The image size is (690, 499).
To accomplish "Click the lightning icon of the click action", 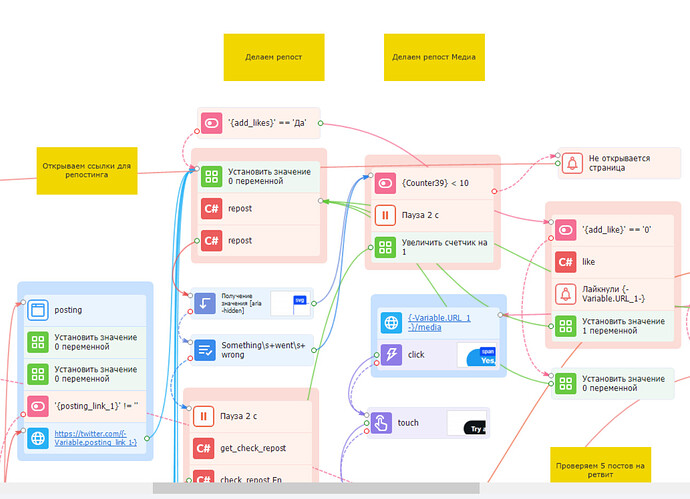I will 391,355.
